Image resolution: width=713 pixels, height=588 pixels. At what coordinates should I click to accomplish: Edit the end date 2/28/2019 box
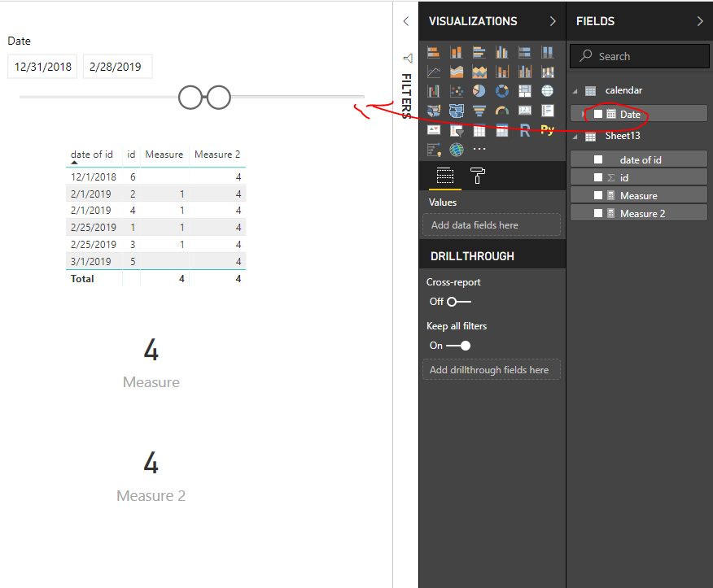pos(117,67)
